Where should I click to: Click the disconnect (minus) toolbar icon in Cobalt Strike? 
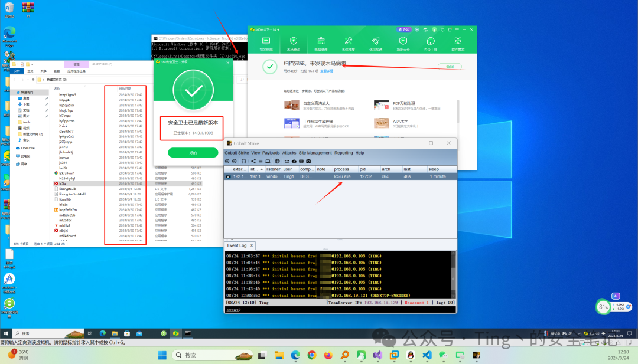point(235,161)
